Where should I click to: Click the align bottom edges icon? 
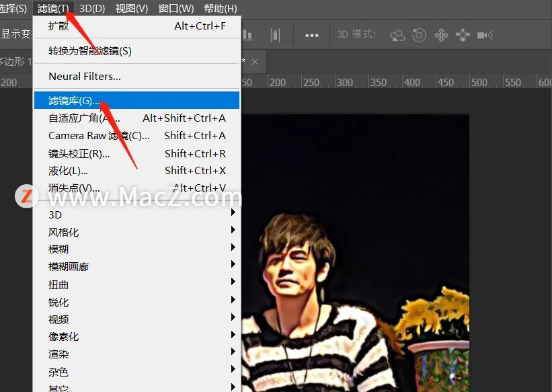click(247, 35)
